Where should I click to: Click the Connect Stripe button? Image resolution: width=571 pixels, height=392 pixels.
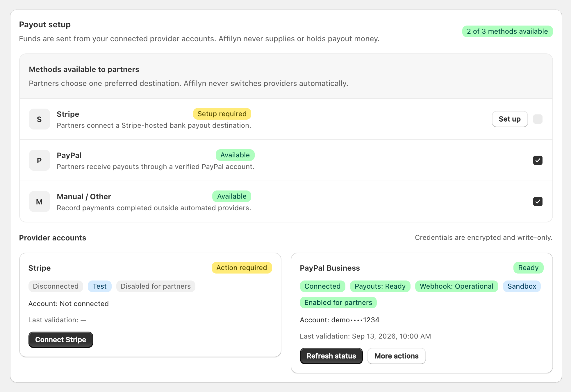[x=61, y=340]
